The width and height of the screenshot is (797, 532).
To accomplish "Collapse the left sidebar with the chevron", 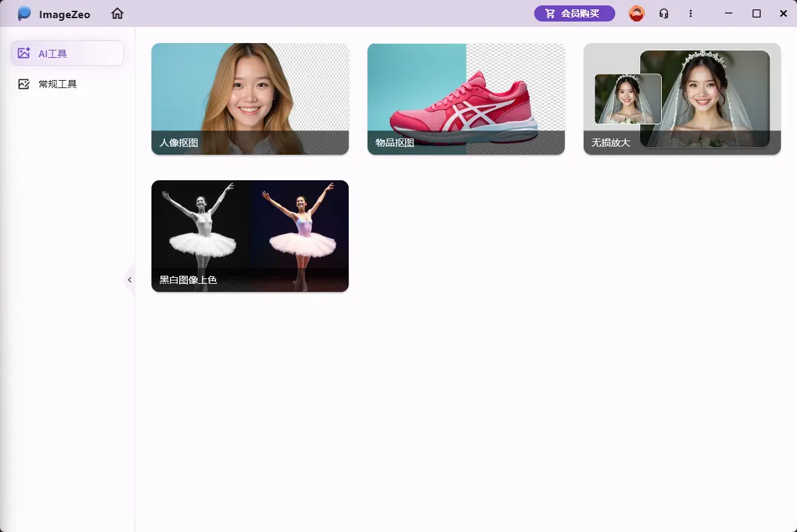I will click(x=129, y=280).
